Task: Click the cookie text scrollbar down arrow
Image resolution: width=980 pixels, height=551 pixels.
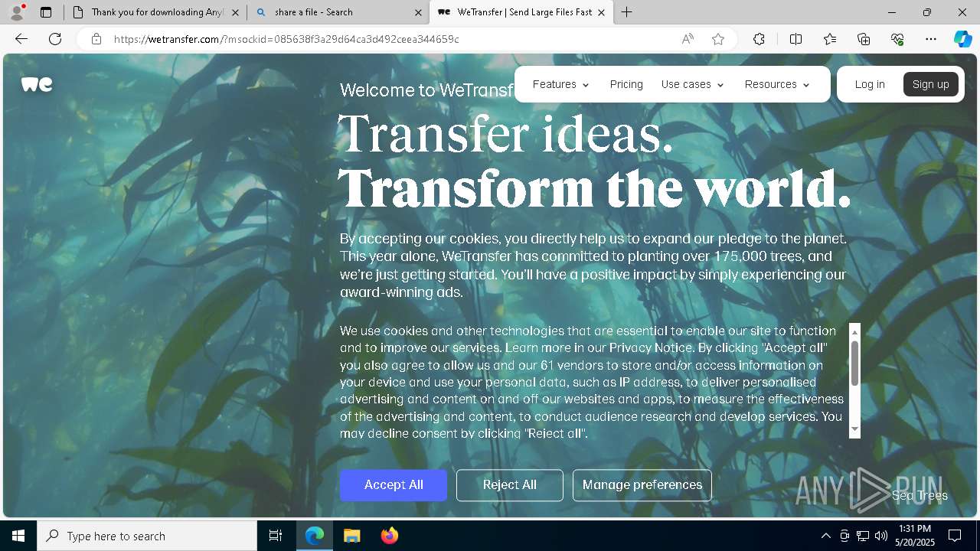Action: (x=855, y=430)
